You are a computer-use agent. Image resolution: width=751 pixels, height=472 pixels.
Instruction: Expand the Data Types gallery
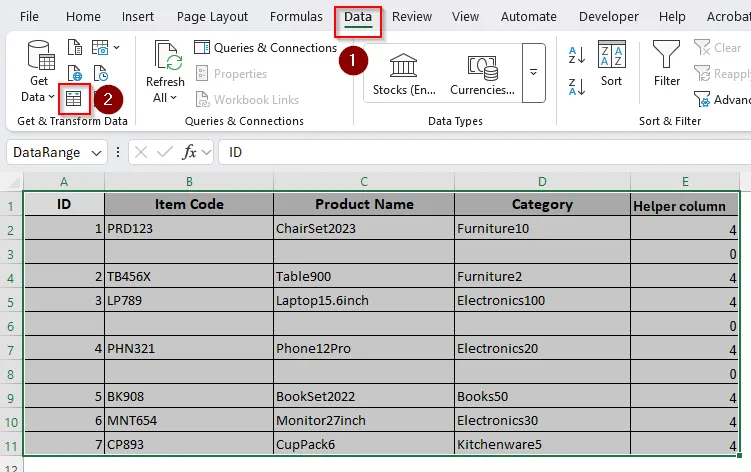pyautogui.click(x=534, y=73)
